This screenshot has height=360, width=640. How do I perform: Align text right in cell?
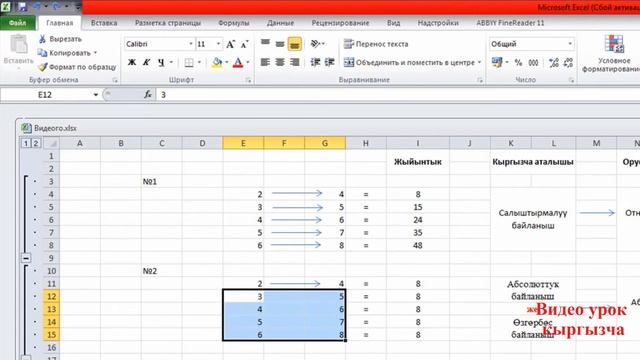click(x=295, y=62)
